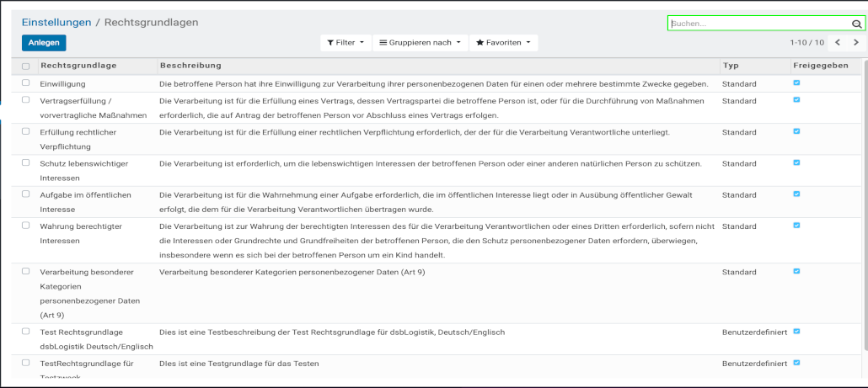868x388 pixels.
Task: Click Freigegeben checkmark for Aufgabe im öffentlichen Interesse
Action: (x=796, y=194)
